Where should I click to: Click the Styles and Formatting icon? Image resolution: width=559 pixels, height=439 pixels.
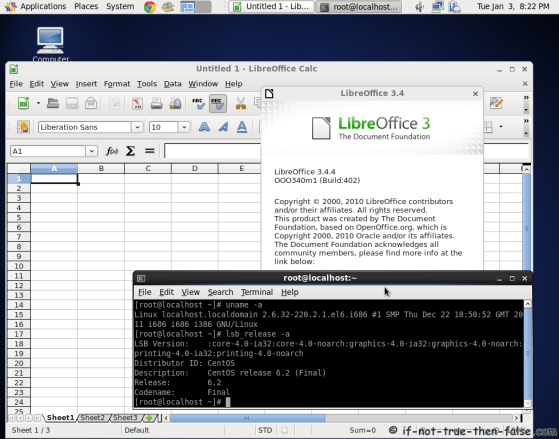coord(23,127)
